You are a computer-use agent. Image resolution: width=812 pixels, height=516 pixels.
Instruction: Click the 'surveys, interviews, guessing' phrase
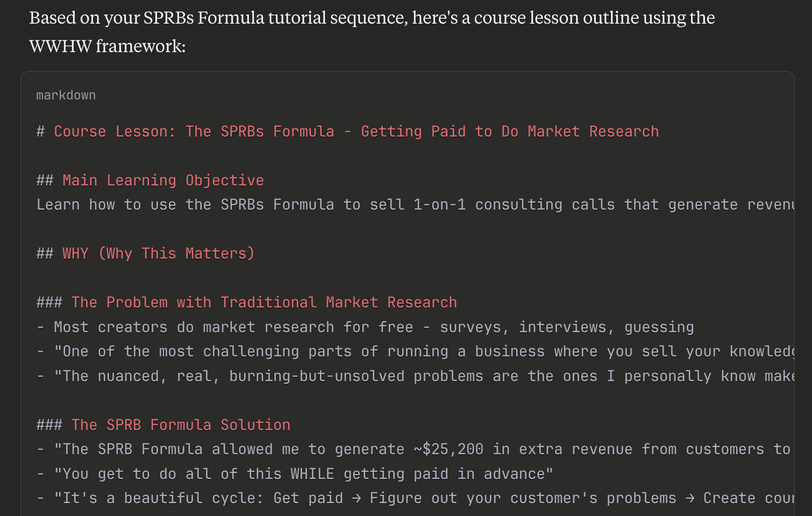[567, 327]
